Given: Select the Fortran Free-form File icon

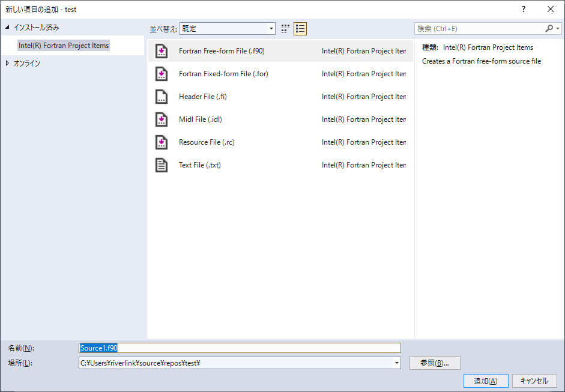Looking at the screenshot, I should (162, 51).
